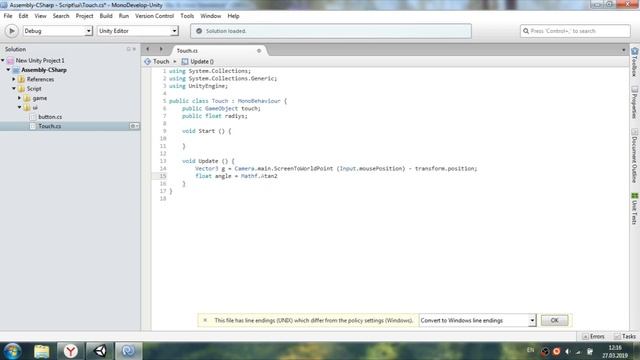Screen dimensions: 640x360
Task: Switch to MonoDevelop from the taskbar
Action: tap(129, 351)
